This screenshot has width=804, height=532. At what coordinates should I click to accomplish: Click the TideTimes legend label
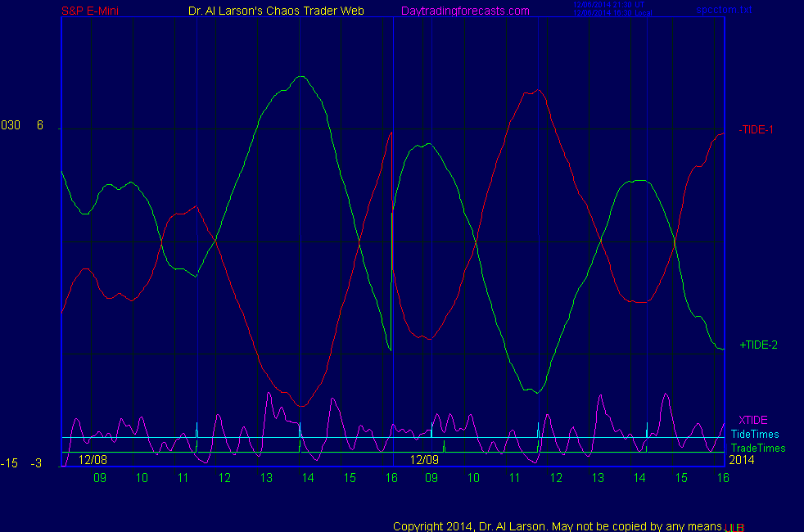[755, 434]
